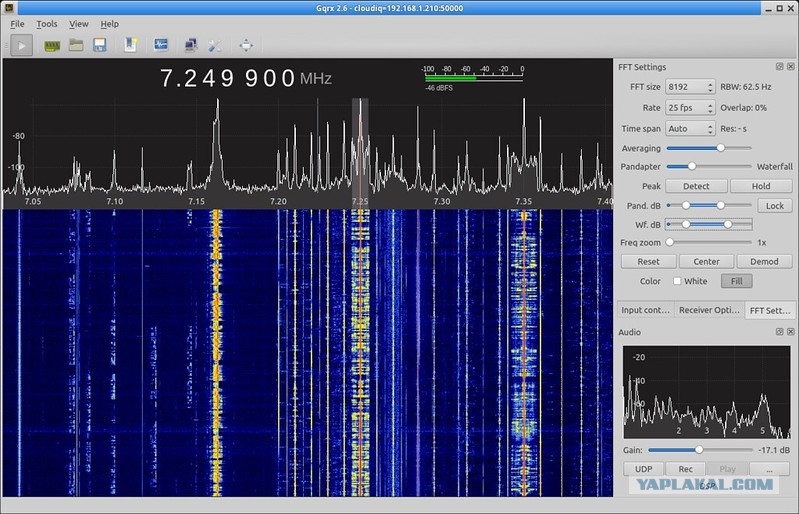
Task: Toggle peak Hold button
Action: [761, 186]
